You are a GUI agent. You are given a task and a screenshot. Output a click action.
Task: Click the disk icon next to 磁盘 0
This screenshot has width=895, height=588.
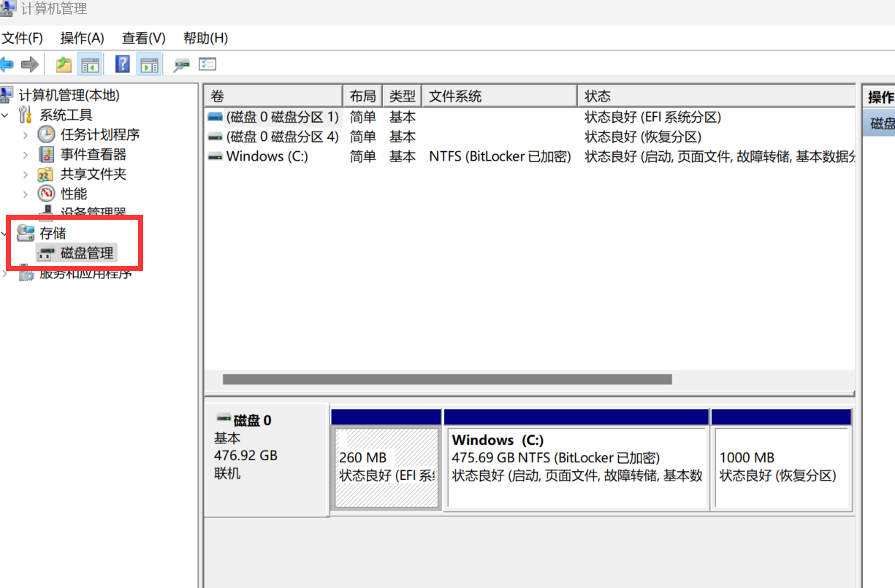coord(224,419)
